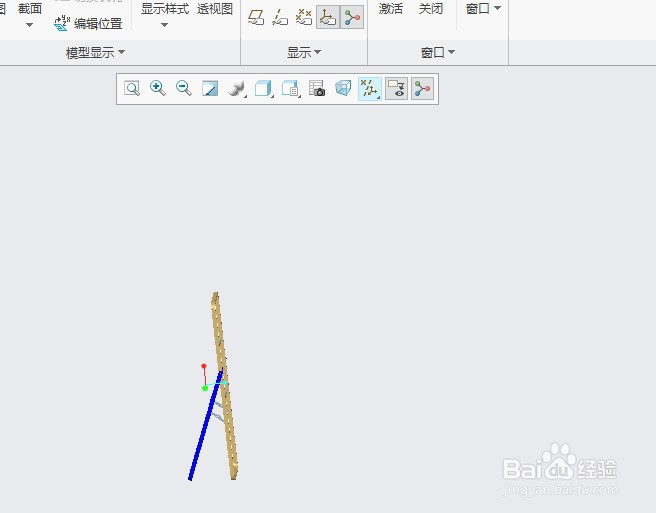Open the datum display filters icon
This screenshot has height=513, width=656.
[x=370, y=89]
